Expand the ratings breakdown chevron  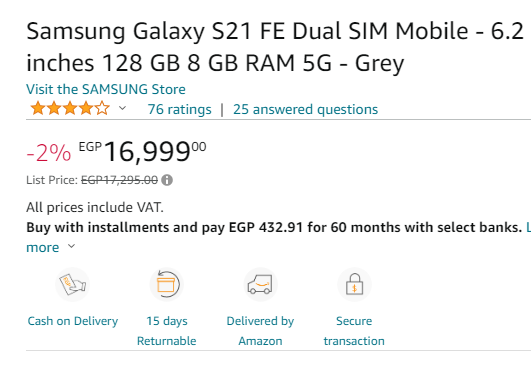(123, 108)
